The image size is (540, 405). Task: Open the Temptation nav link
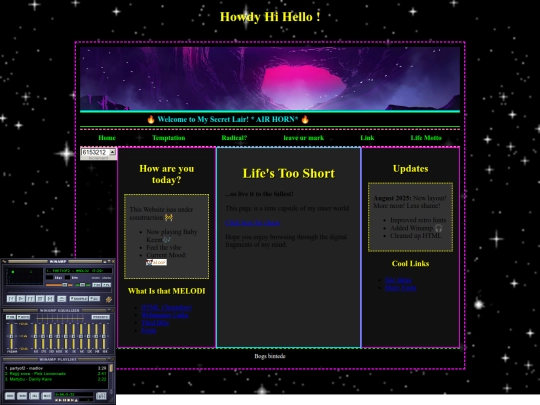[x=168, y=138]
